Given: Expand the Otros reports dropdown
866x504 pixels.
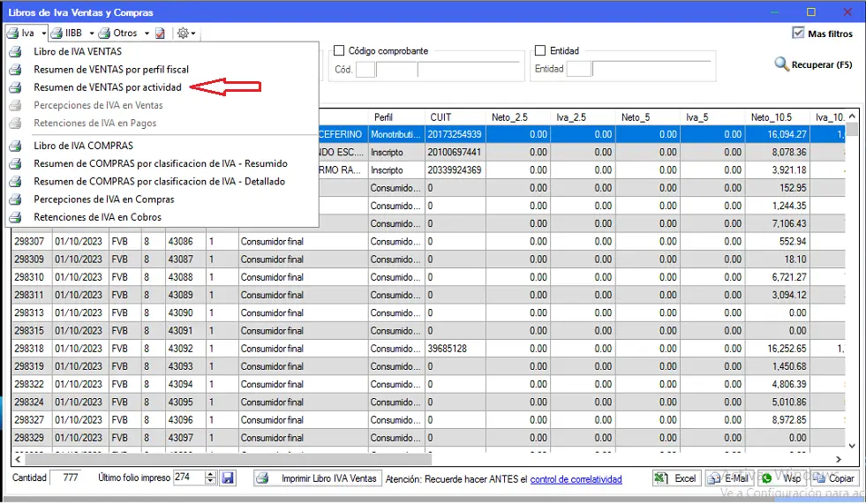Looking at the screenshot, I should [x=147, y=34].
